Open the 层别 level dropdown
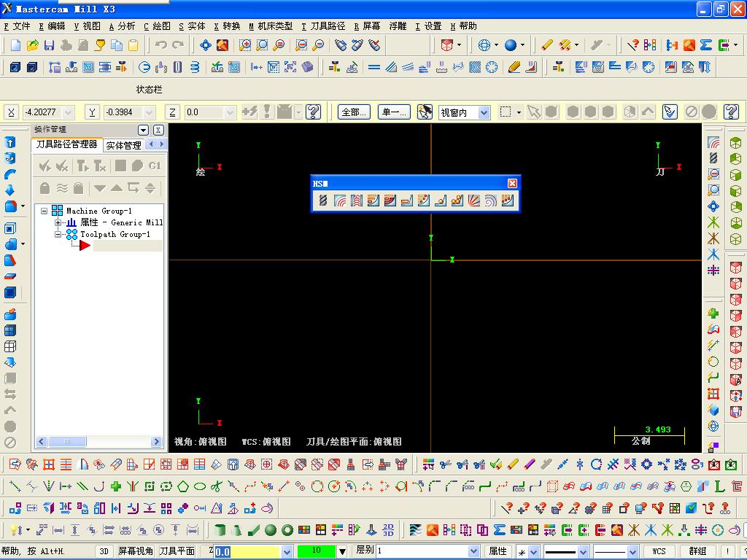 tap(473, 551)
